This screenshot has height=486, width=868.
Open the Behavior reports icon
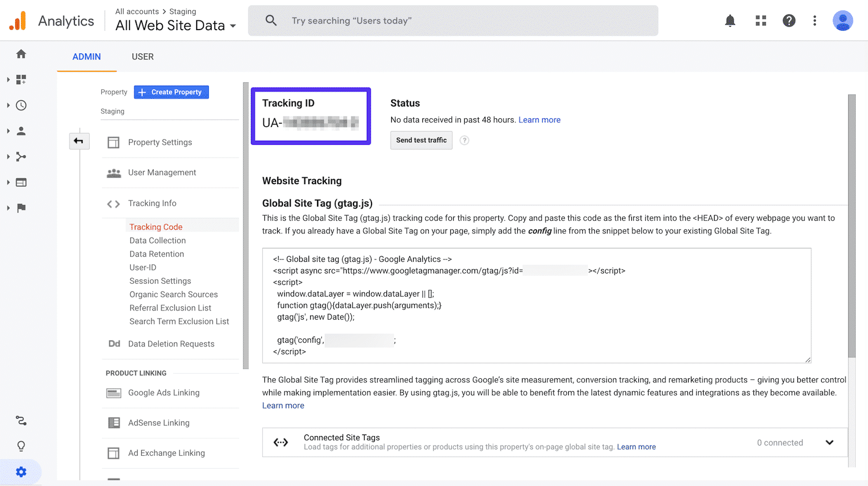(21, 182)
